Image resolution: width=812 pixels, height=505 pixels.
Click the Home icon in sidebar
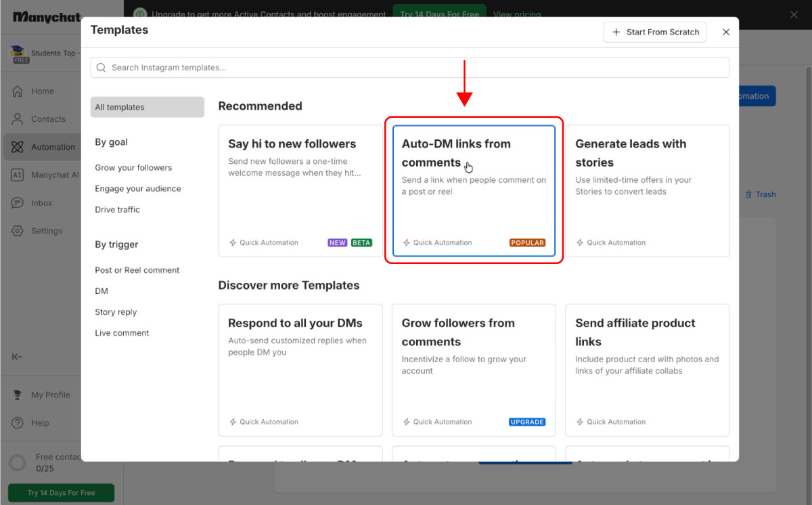[18, 91]
